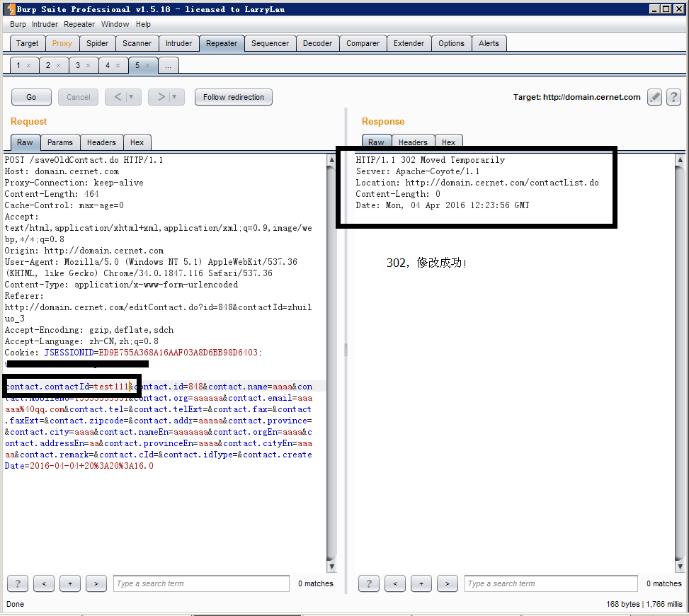Select the request Hex tab
Image resolution: width=689 pixels, height=616 pixels.
tap(137, 142)
